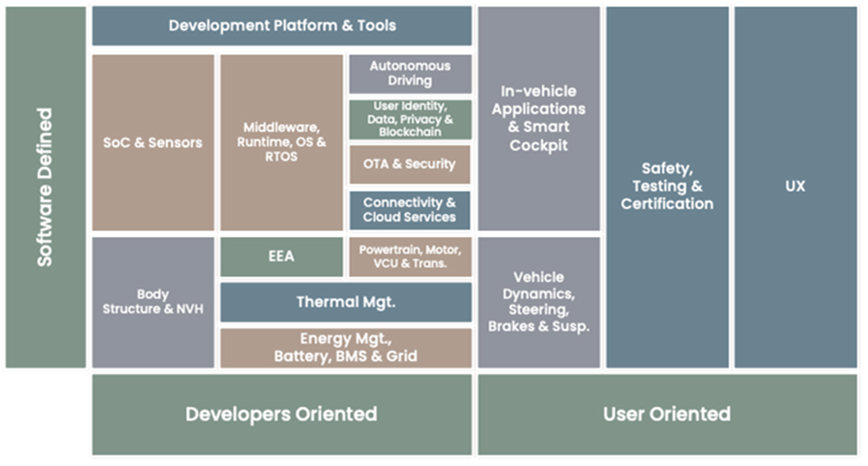Click Middleware, Runtime, OS & RTOS block
This screenshot has width=868, height=466.
pyautogui.click(x=281, y=142)
